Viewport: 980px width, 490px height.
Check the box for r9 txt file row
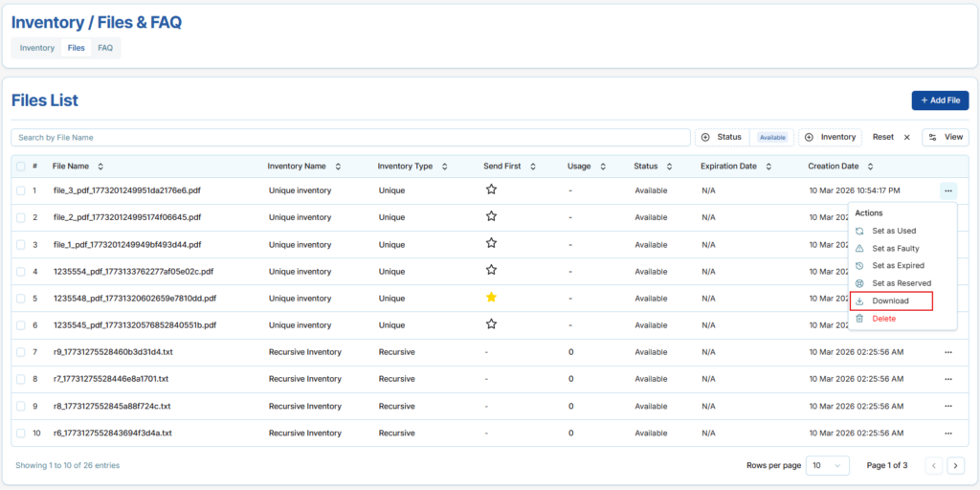pos(20,352)
